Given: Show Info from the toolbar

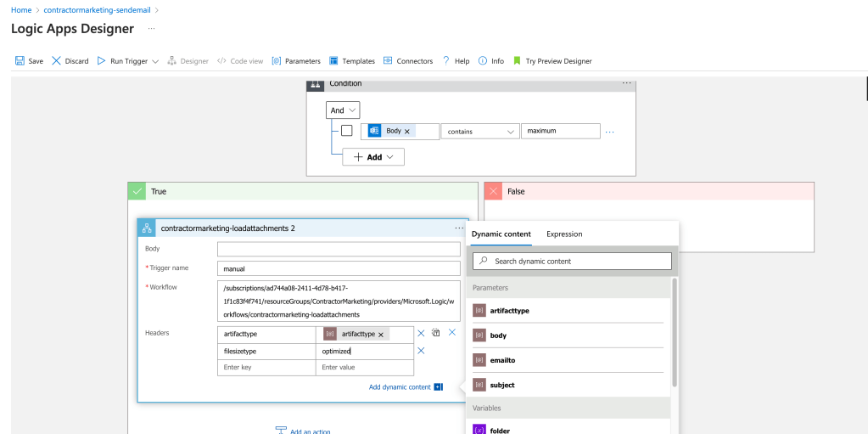Looking at the screenshot, I should point(491,61).
